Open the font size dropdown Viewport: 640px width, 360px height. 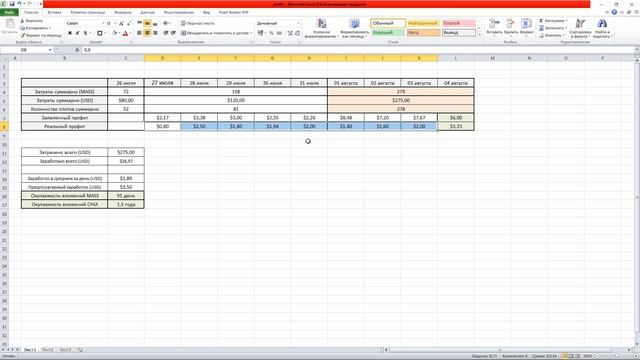tap(115, 24)
